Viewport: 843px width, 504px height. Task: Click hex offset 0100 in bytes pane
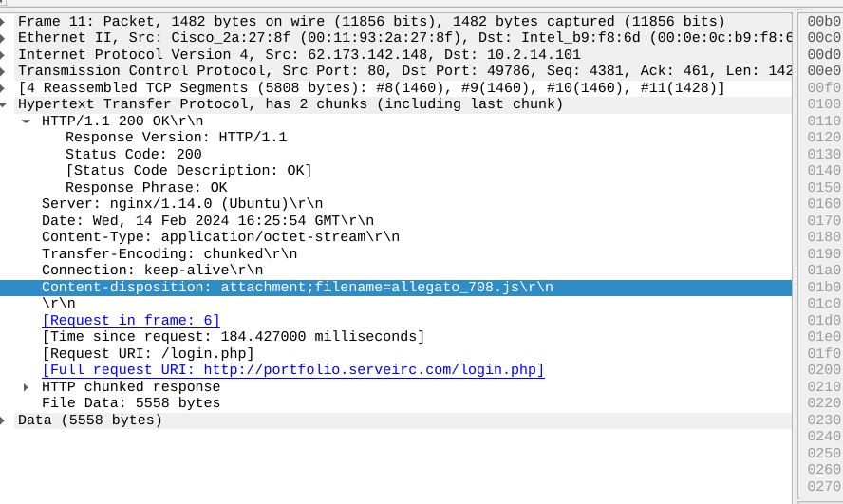tap(823, 104)
